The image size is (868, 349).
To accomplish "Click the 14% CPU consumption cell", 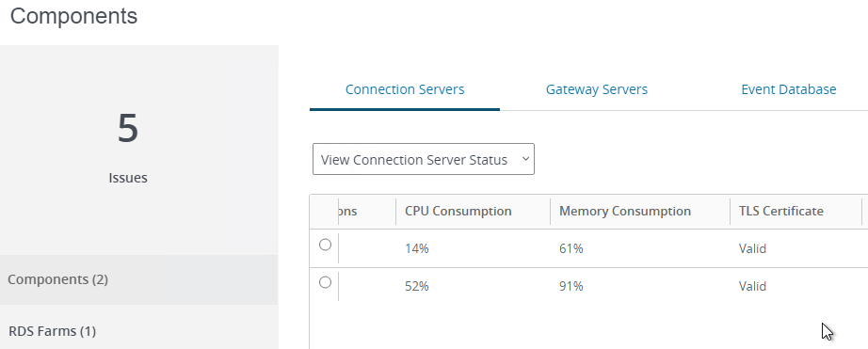I will 417,249.
